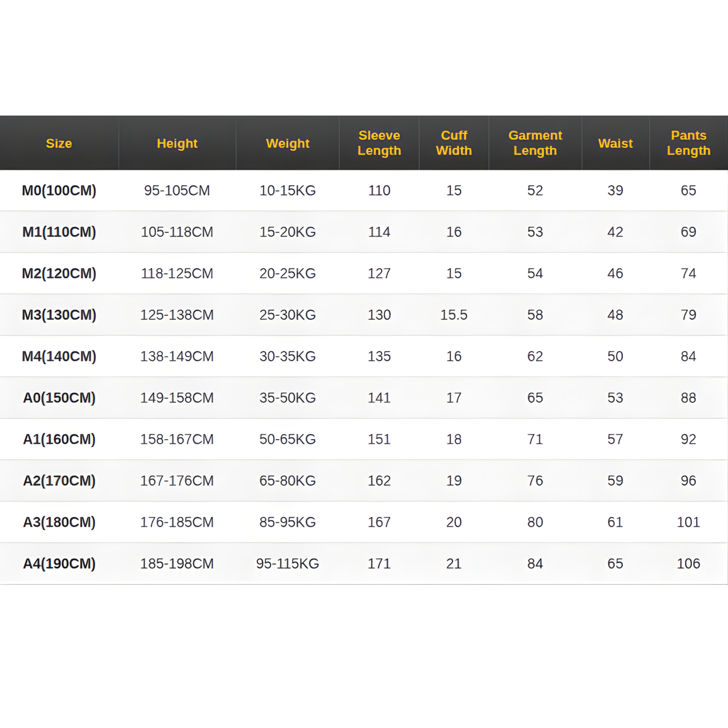Click the A0(150CM) size label

point(59,397)
